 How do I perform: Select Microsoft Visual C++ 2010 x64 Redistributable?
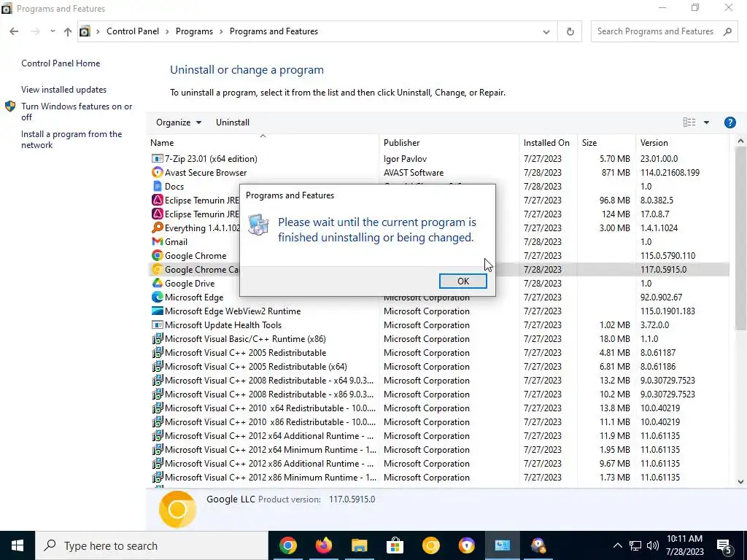[438, 408]
